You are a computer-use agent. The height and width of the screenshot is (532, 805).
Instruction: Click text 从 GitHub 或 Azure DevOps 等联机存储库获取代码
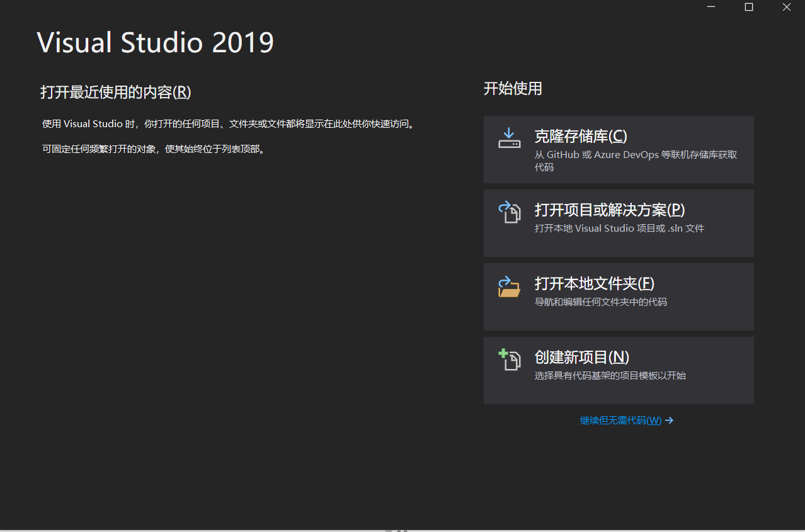tap(636, 161)
